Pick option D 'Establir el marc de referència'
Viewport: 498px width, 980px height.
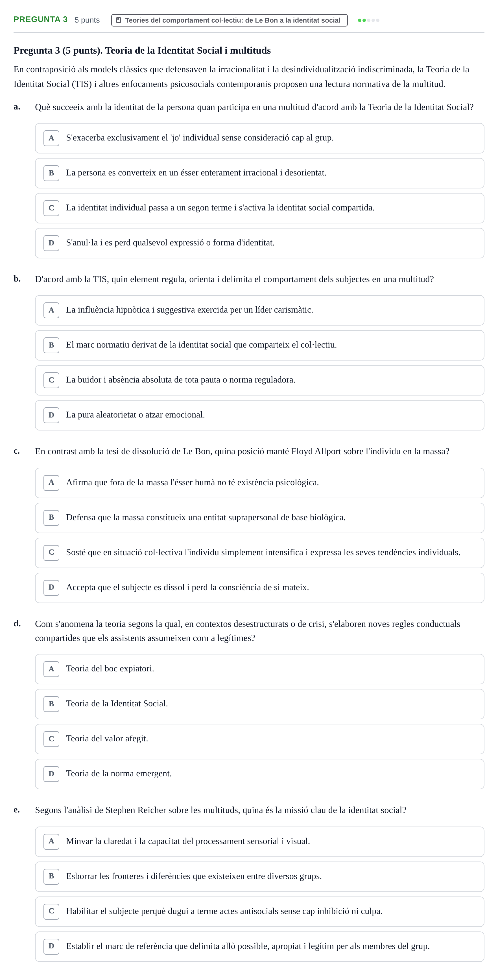[x=259, y=946]
